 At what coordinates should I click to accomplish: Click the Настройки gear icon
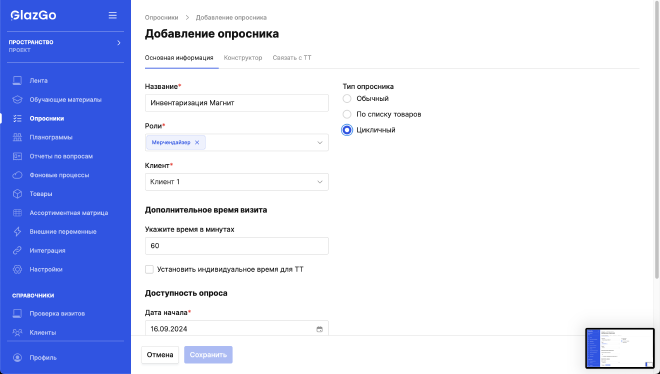(17, 269)
